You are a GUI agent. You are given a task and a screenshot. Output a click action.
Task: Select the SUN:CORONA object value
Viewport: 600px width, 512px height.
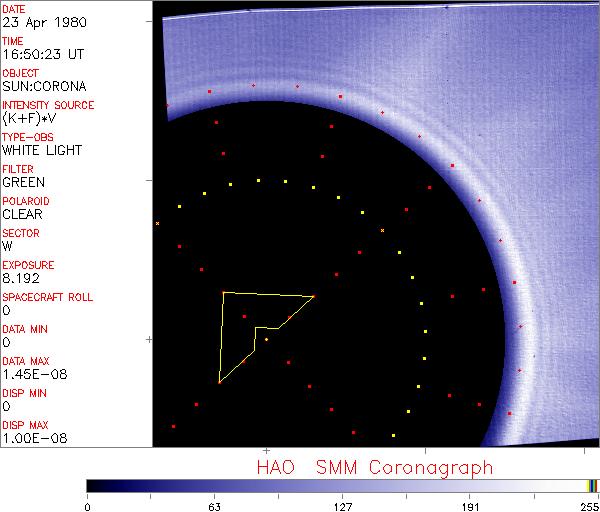[45, 86]
